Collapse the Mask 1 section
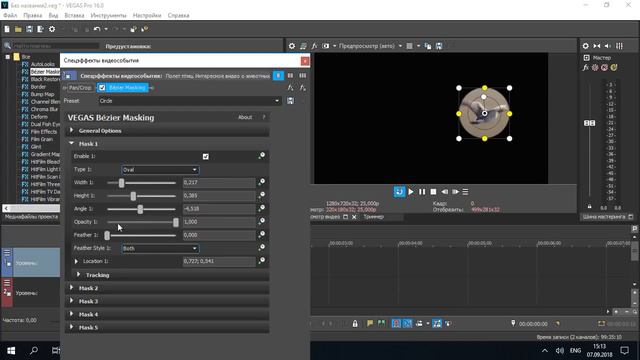640x360 pixels. click(72, 144)
